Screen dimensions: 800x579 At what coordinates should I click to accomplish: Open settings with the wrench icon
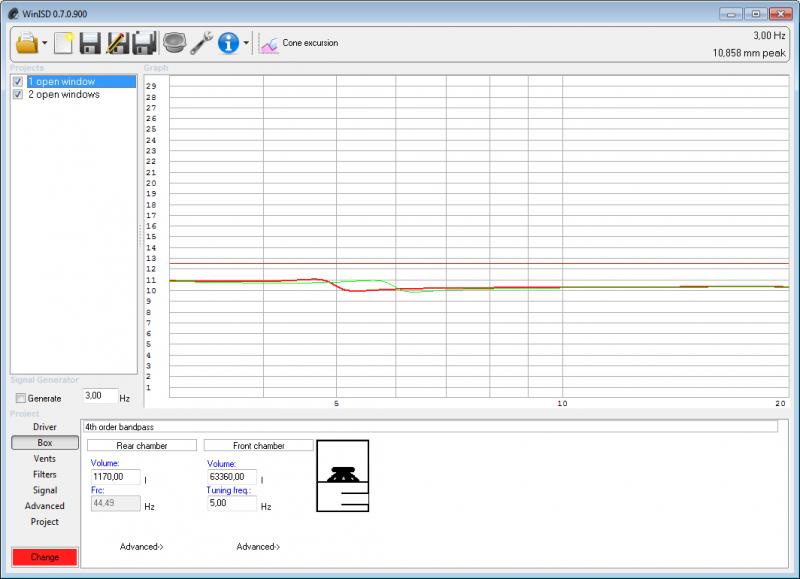[201, 43]
